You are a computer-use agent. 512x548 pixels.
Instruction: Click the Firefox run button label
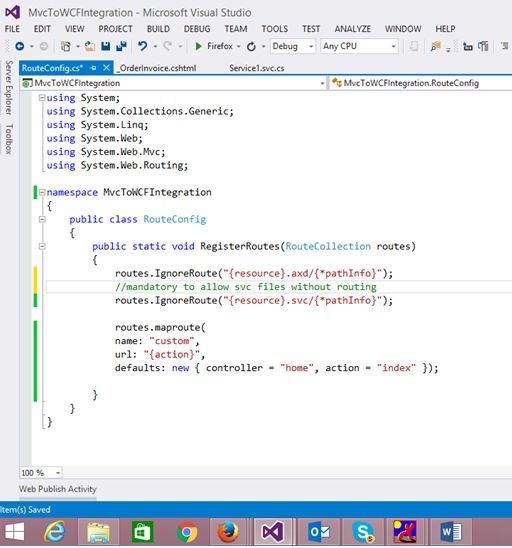point(219,46)
